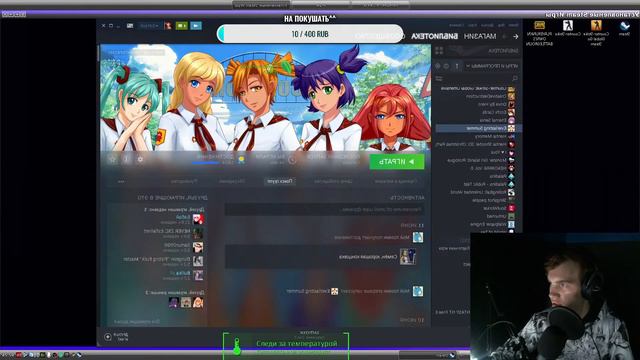Click the achievements progress bar
640x360 pixels.
click(206, 163)
